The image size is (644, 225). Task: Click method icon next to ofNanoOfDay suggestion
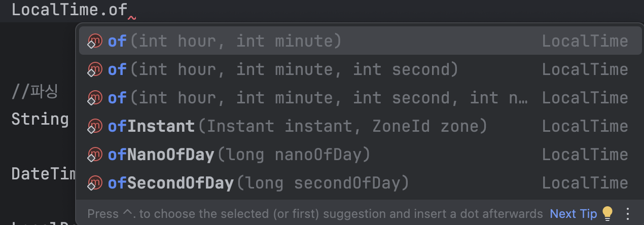[94, 155]
